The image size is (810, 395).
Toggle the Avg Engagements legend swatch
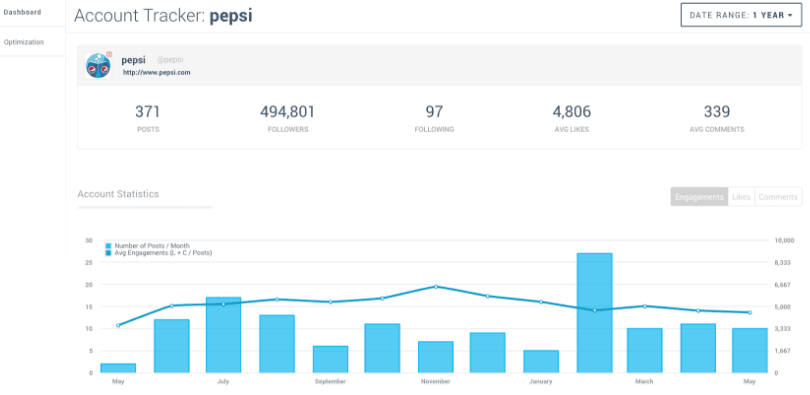(x=108, y=253)
